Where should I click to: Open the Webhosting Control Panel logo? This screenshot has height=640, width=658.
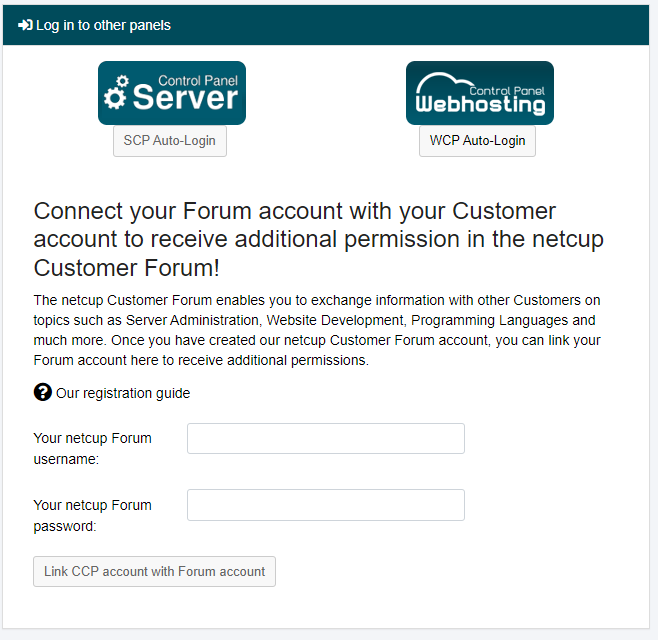[480, 93]
